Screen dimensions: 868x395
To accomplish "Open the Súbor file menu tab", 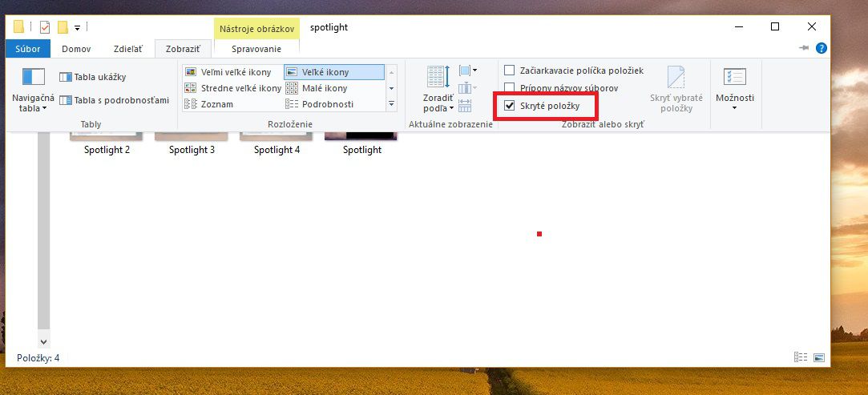I will point(28,49).
